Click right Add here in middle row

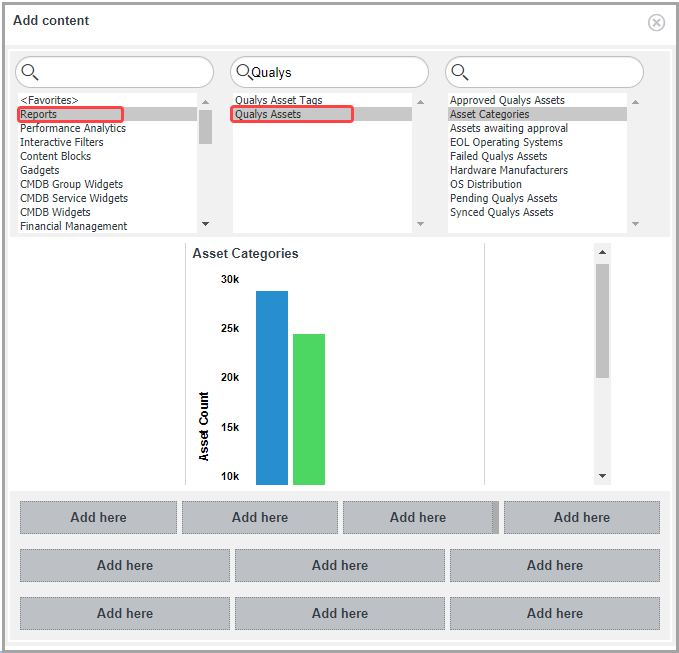click(x=555, y=566)
